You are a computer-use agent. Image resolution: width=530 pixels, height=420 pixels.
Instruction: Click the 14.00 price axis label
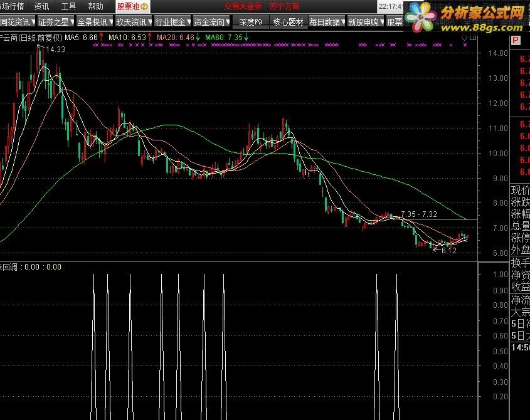pyautogui.click(x=498, y=53)
